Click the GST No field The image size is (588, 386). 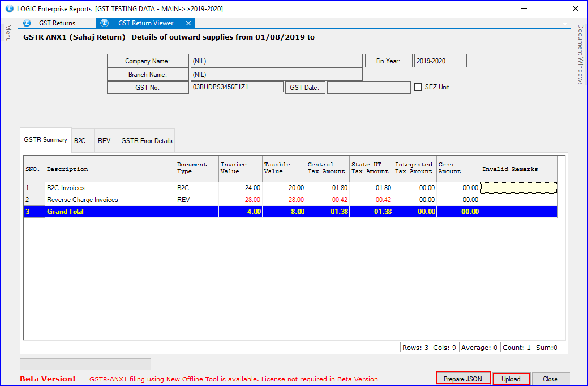[237, 87]
